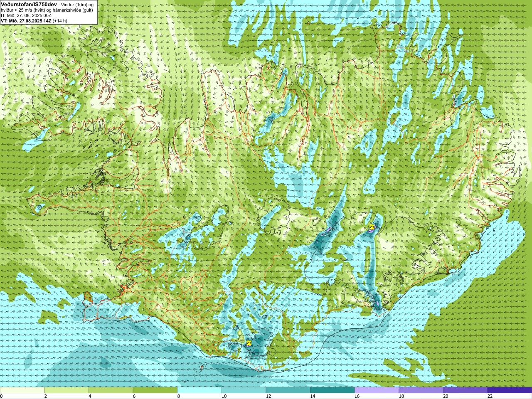532x399 pixels.
Task: Click the legend scale label '10'
Action: 224,397
